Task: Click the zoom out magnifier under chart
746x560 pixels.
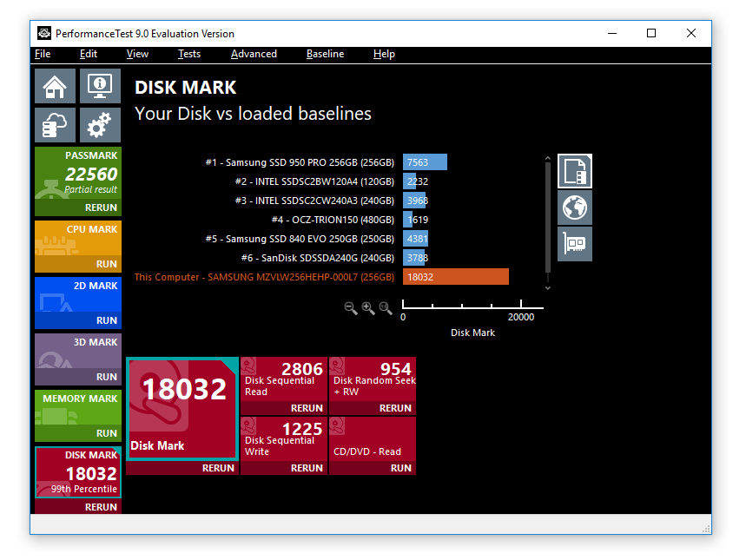Action: coord(351,308)
